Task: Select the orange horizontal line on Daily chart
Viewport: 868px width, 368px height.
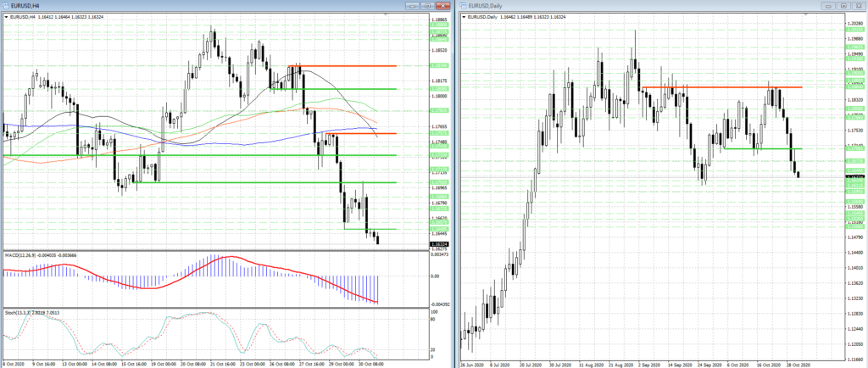Action: click(721, 86)
